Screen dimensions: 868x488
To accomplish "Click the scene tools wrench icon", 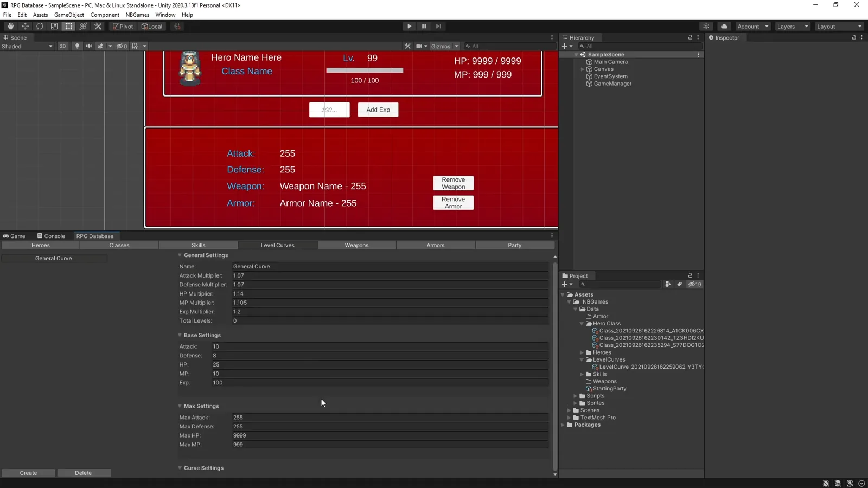I will [x=408, y=46].
